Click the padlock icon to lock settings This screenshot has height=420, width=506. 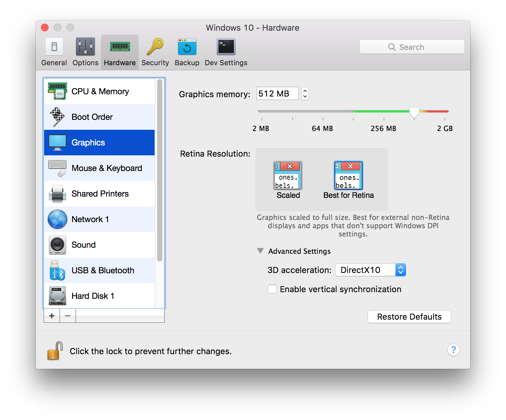point(55,351)
